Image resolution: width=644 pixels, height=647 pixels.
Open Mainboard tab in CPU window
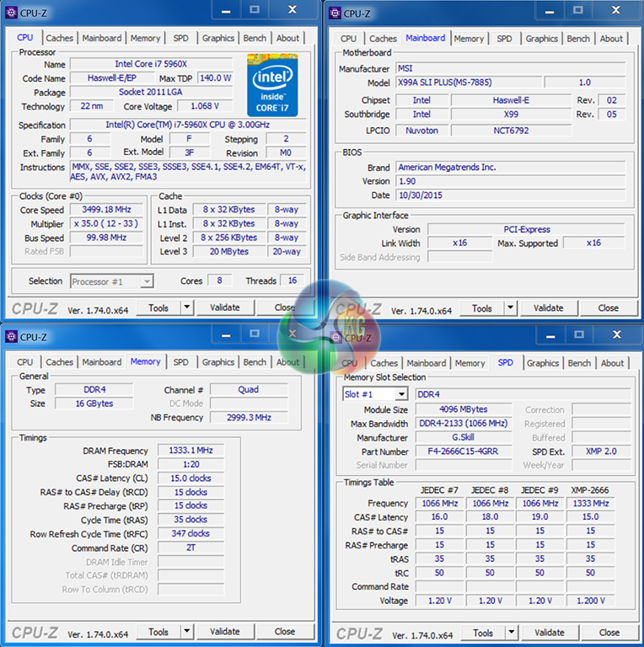click(x=101, y=38)
